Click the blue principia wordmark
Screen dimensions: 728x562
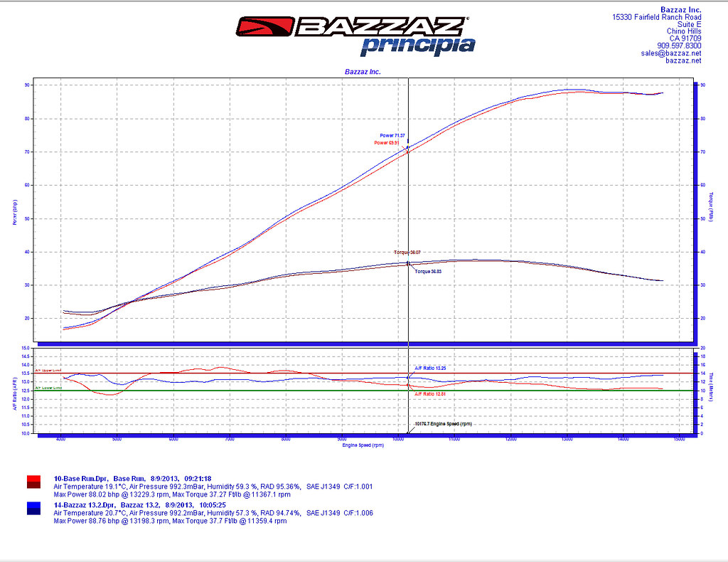(x=418, y=47)
